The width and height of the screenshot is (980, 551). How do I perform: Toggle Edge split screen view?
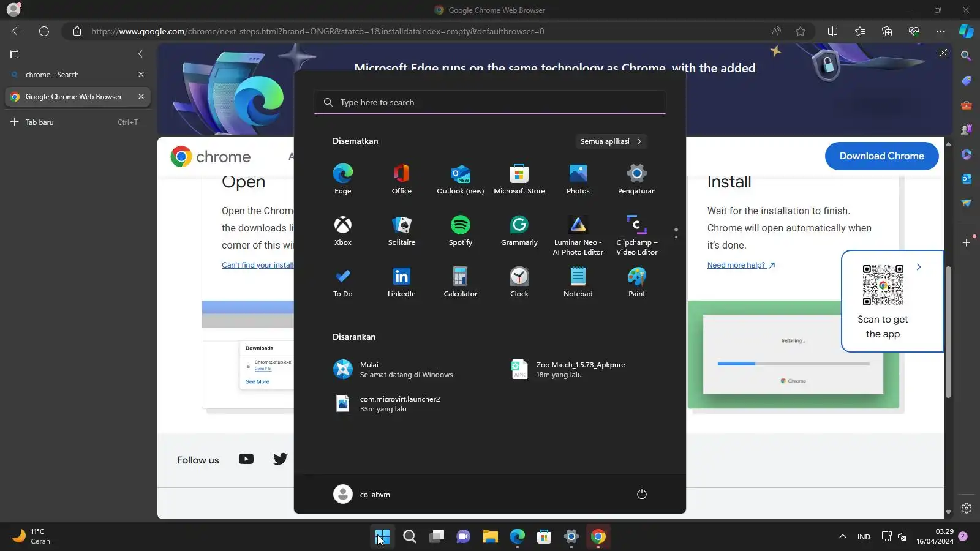[832, 31]
